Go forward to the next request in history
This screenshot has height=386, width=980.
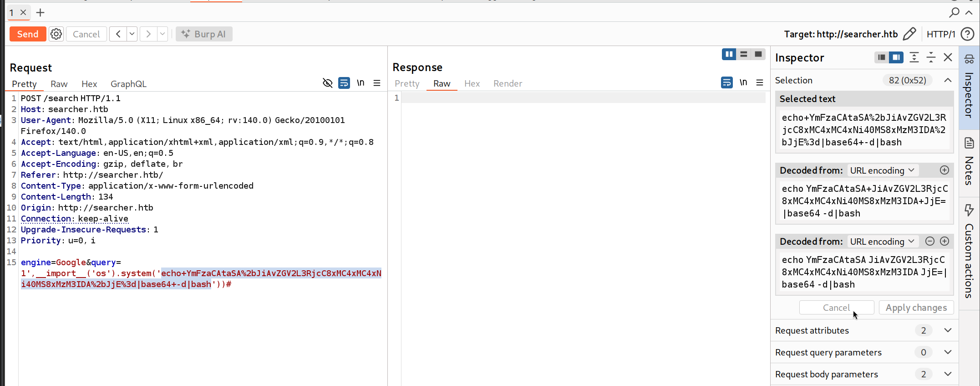click(148, 34)
